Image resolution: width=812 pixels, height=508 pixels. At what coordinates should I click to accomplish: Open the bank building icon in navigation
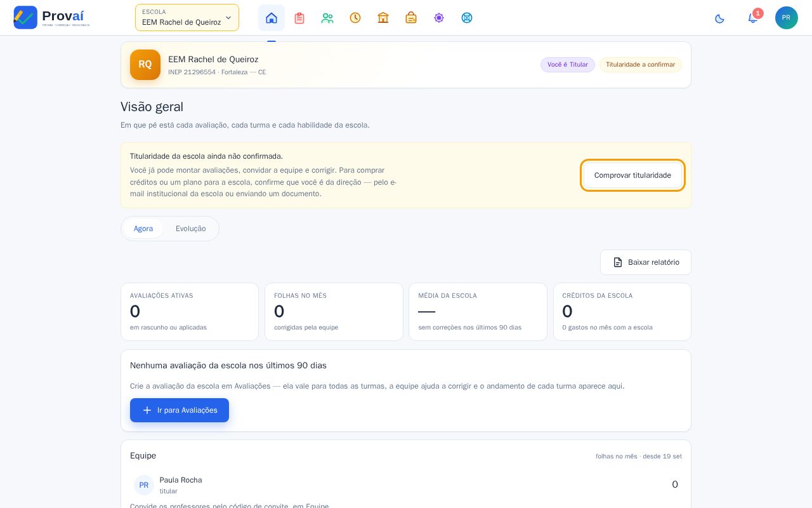(383, 18)
